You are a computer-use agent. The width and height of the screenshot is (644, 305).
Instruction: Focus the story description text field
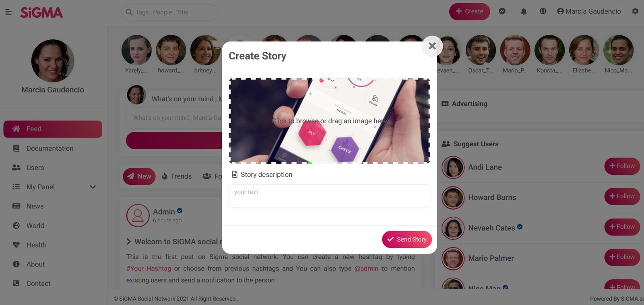[x=330, y=196]
